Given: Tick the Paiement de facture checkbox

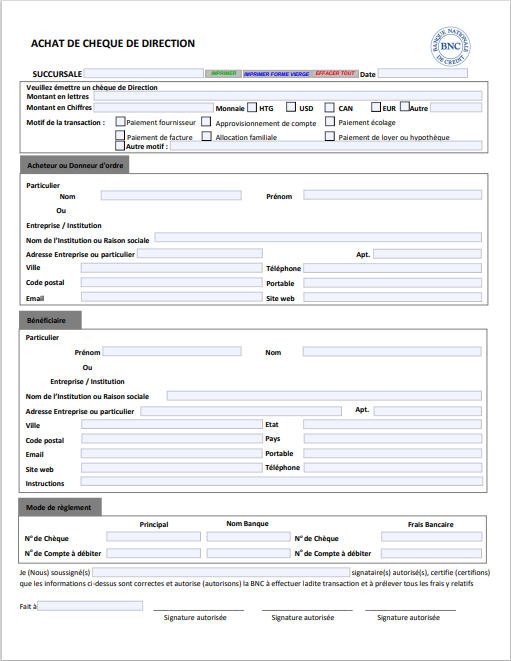Looking at the screenshot, I should coord(120,135).
